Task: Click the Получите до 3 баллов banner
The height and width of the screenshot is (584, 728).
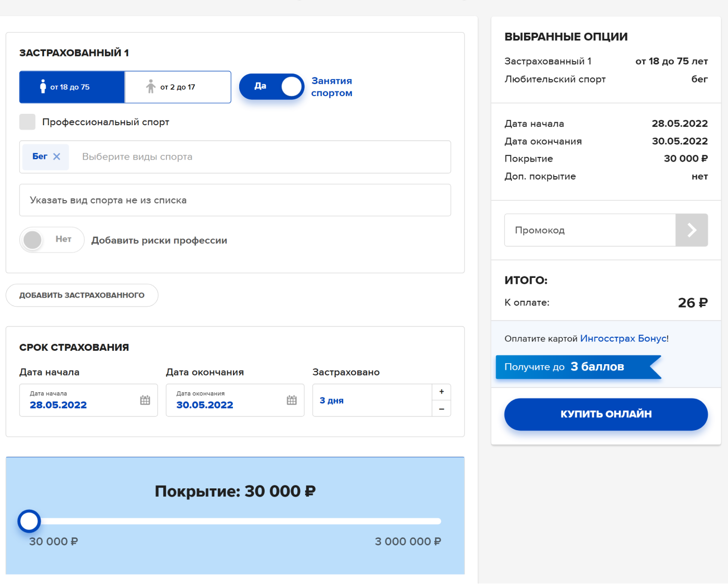Action: tap(578, 367)
